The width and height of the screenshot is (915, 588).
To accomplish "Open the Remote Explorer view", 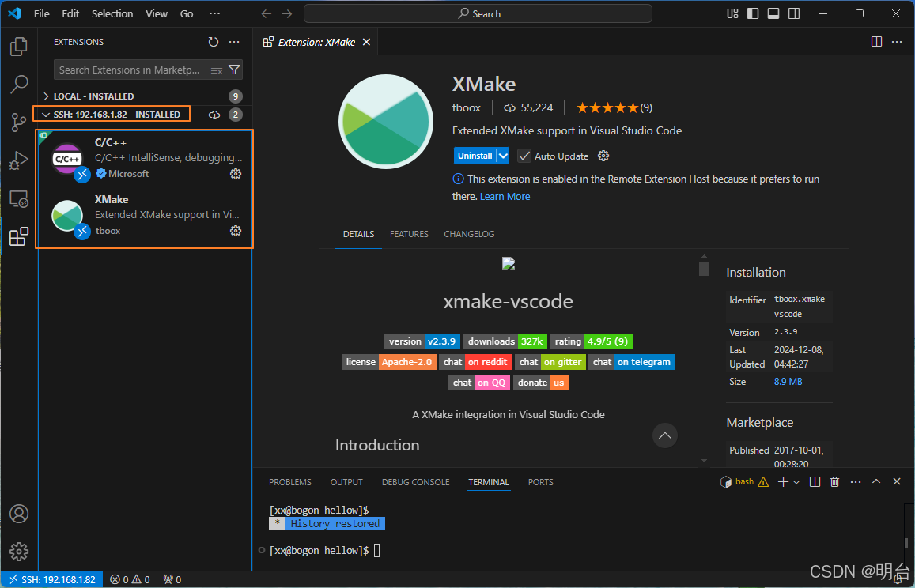I will pyautogui.click(x=19, y=199).
